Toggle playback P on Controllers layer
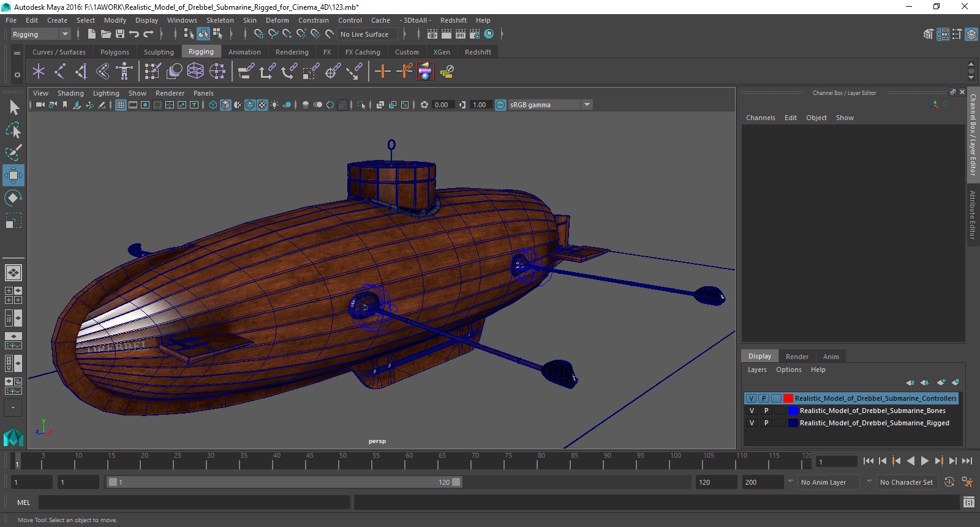Viewport: 980px width, 527px height. click(x=764, y=398)
